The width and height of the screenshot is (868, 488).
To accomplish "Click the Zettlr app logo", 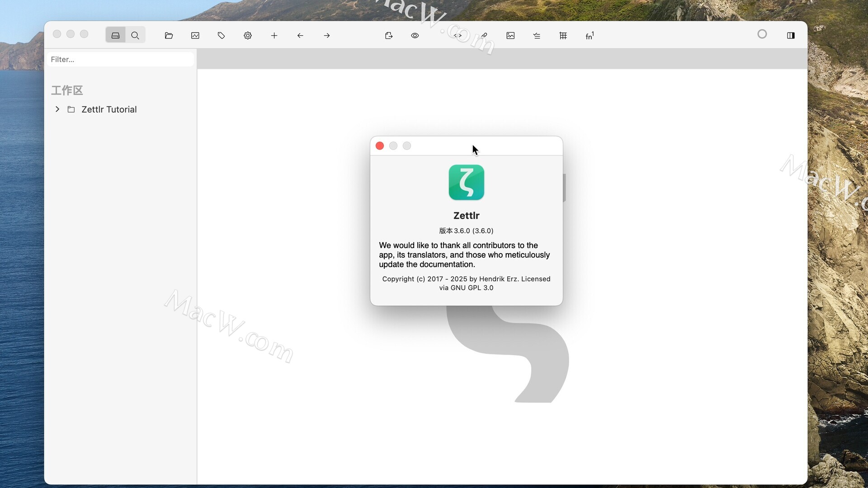I will click(467, 182).
